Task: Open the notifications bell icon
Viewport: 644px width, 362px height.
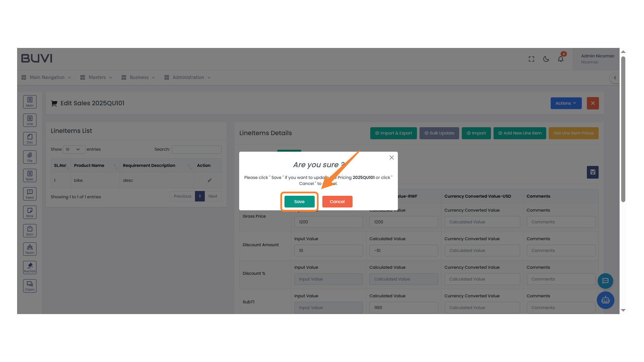Action: (560, 59)
